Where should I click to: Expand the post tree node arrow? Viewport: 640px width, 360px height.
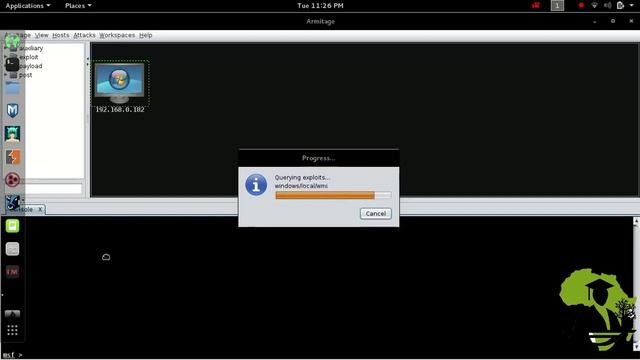click(6, 75)
